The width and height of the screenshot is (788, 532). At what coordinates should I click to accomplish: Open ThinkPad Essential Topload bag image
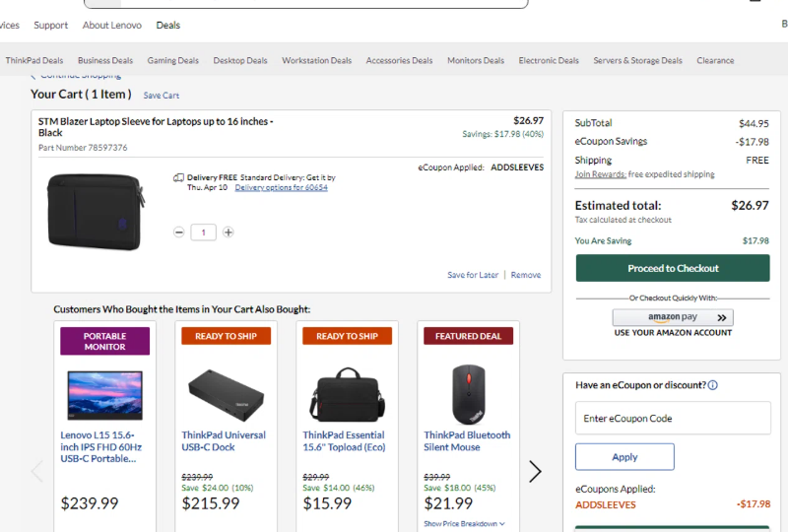(348, 395)
